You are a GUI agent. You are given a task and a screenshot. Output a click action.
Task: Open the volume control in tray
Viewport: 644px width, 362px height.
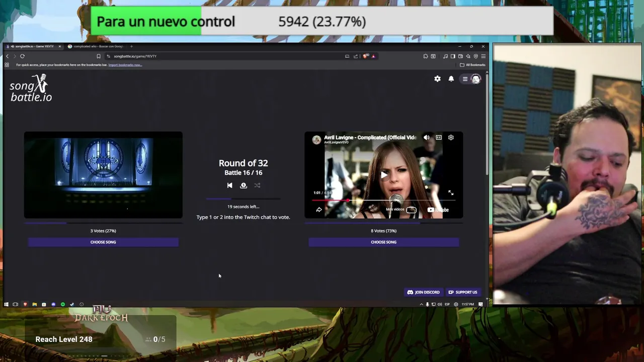(x=440, y=304)
